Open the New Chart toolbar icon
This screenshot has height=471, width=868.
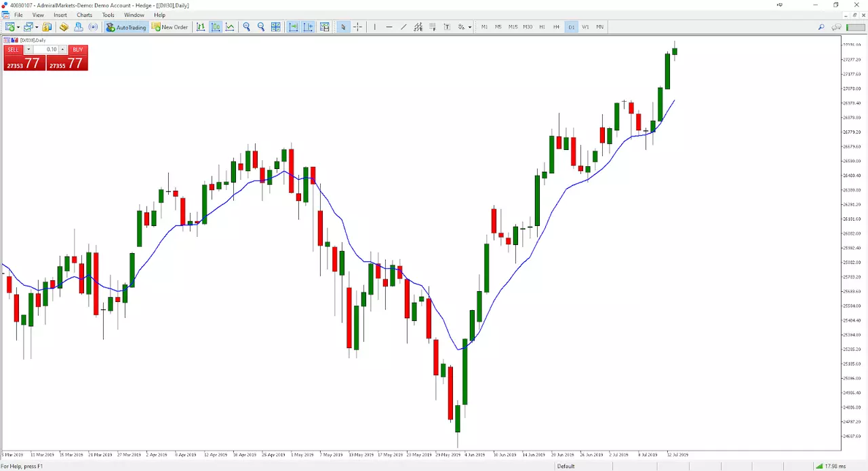coord(9,27)
